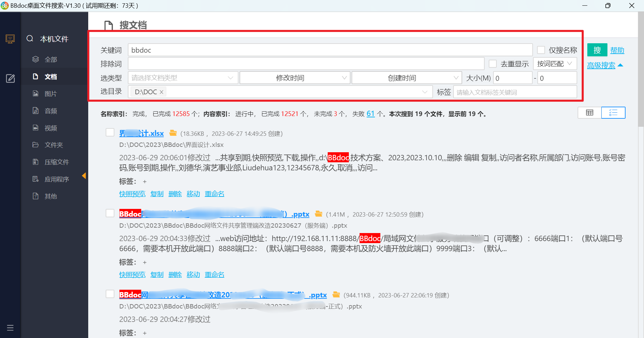Click the music file icon next to 音频

(x=36, y=111)
